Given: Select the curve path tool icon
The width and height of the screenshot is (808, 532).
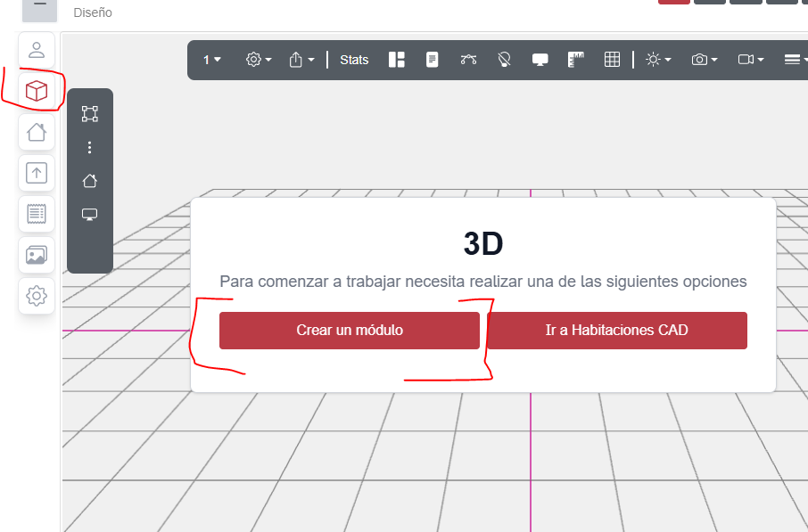Looking at the screenshot, I should (x=468, y=60).
